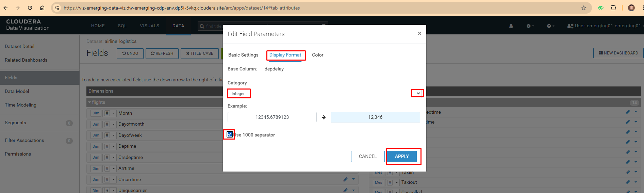Open the type dropdown arrow beside Crsdeptime
The width and height of the screenshot is (644, 193).
(114, 158)
